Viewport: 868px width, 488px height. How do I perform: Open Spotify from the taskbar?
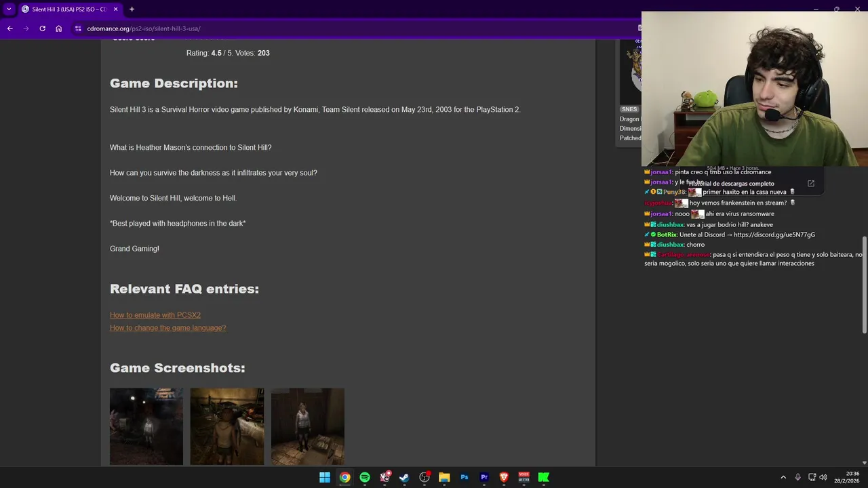pos(365,477)
